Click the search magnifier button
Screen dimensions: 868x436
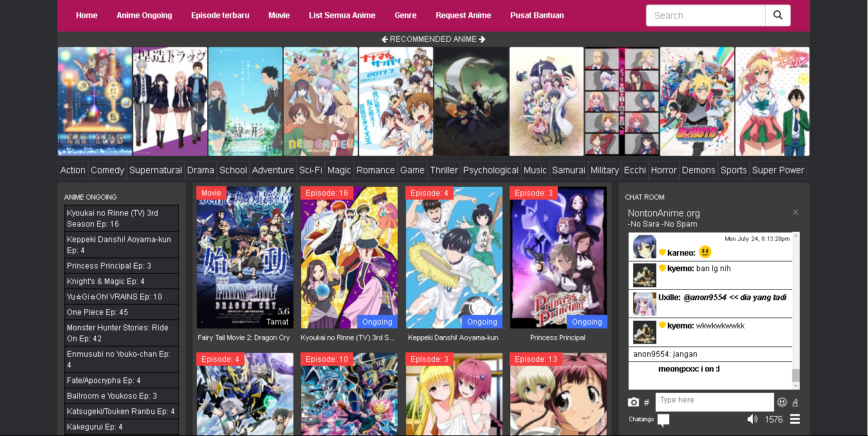[778, 15]
